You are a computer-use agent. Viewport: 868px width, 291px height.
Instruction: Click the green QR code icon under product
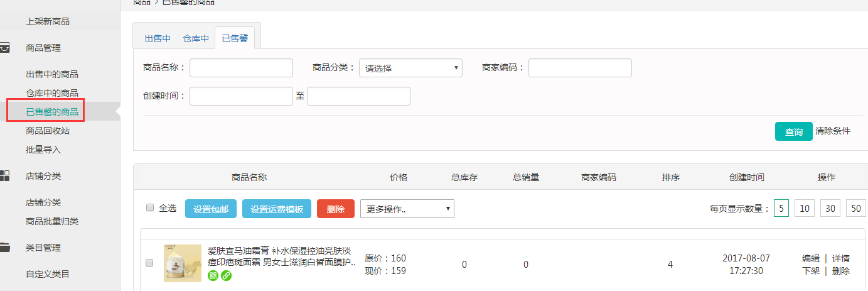pyautogui.click(x=213, y=277)
